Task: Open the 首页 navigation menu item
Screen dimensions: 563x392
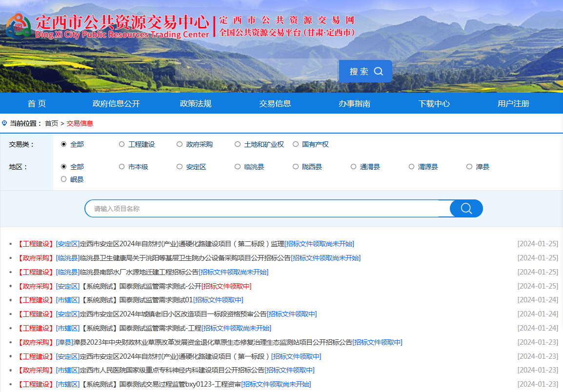Action: pos(37,103)
